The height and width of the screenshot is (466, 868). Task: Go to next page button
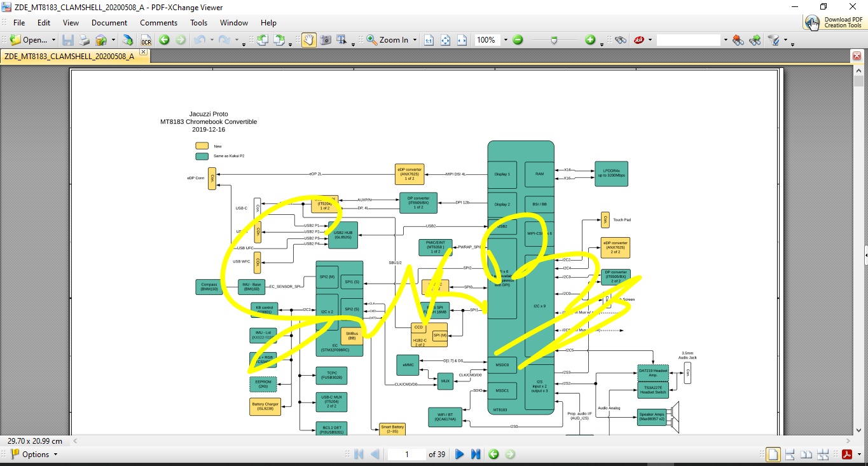(459, 455)
